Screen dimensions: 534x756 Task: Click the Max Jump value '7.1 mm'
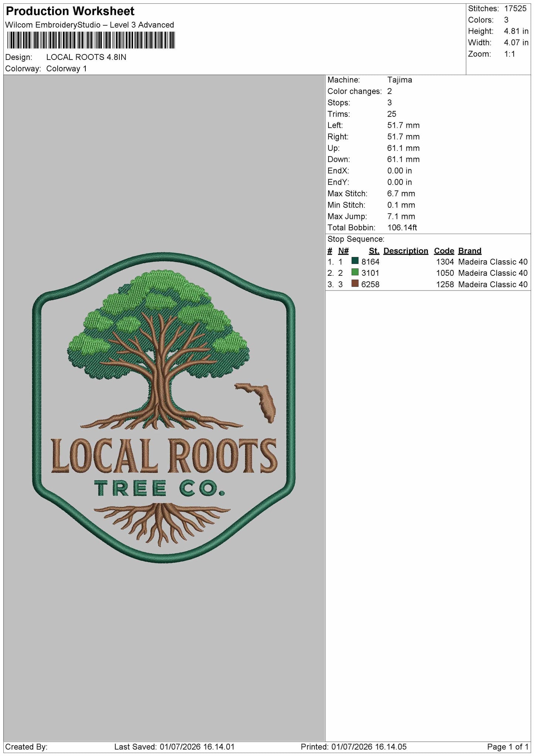point(401,217)
